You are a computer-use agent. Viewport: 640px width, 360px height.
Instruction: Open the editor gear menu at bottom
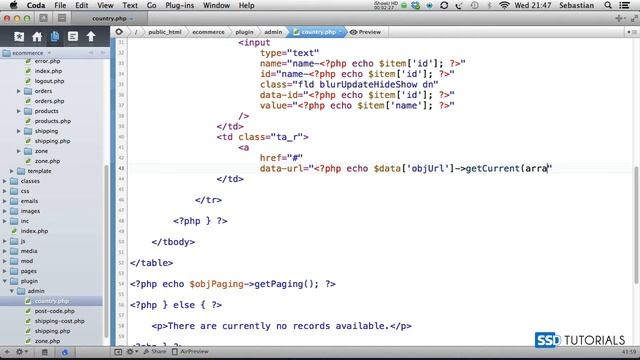[131, 351]
